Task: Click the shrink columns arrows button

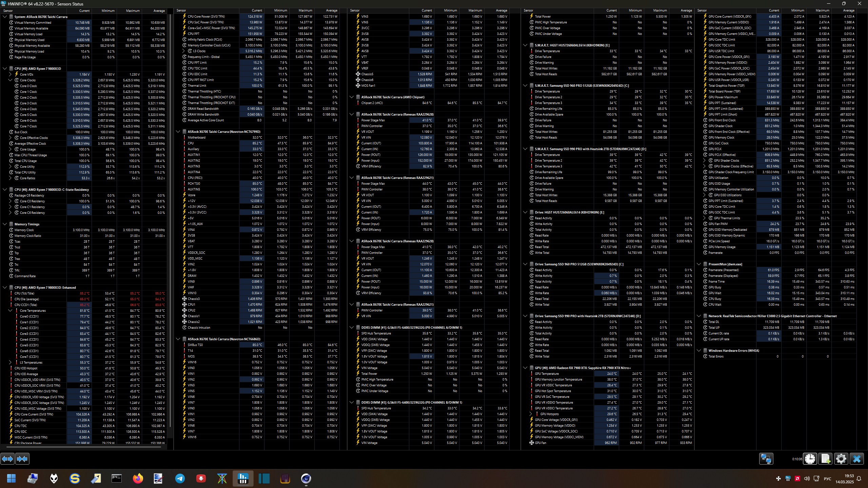Action: point(22,459)
